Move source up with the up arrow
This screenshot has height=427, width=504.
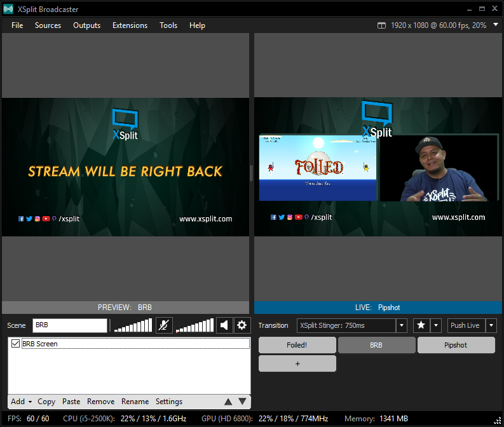[228, 402]
